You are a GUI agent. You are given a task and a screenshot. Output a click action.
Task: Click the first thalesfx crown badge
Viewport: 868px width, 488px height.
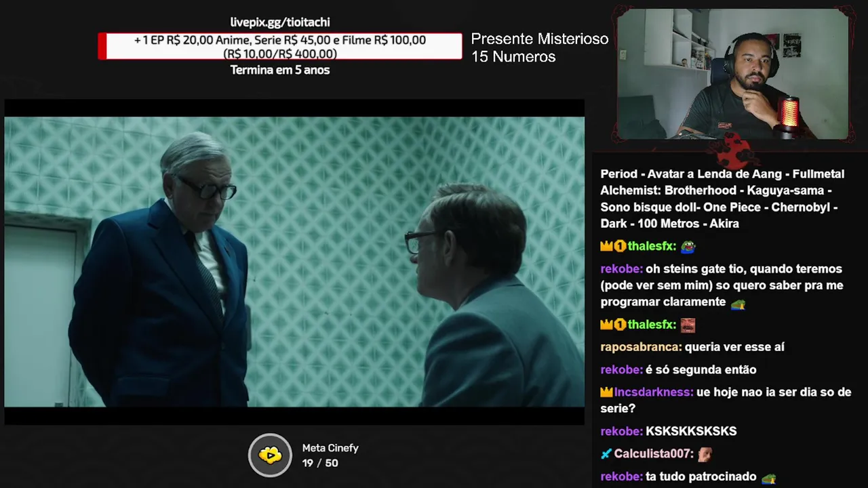click(x=606, y=247)
